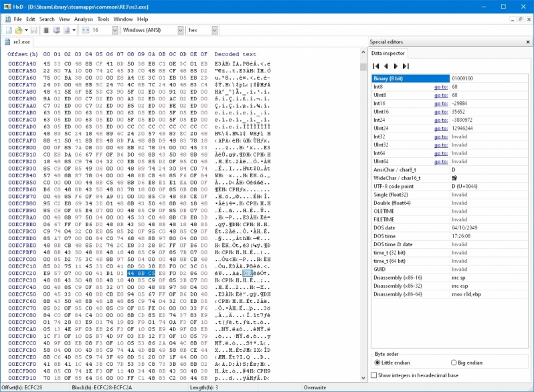Open the Analysis menu
The image size is (534, 392).
coord(84,19)
